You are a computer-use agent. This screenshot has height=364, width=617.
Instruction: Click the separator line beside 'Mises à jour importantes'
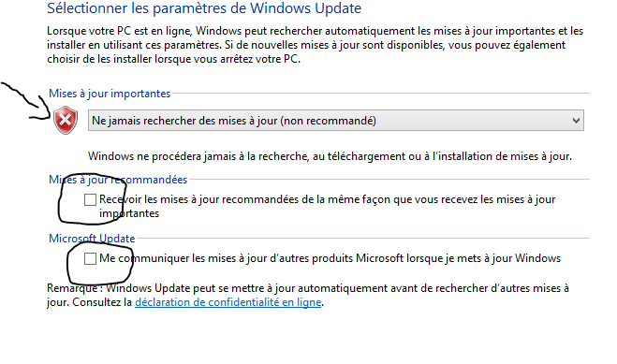tap(381, 94)
